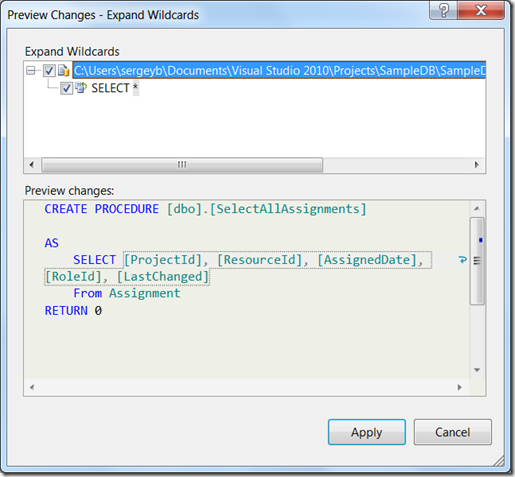Click the [AssignedDate] column in preview
515x477 pixels.
pyautogui.click(x=367, y=260)
